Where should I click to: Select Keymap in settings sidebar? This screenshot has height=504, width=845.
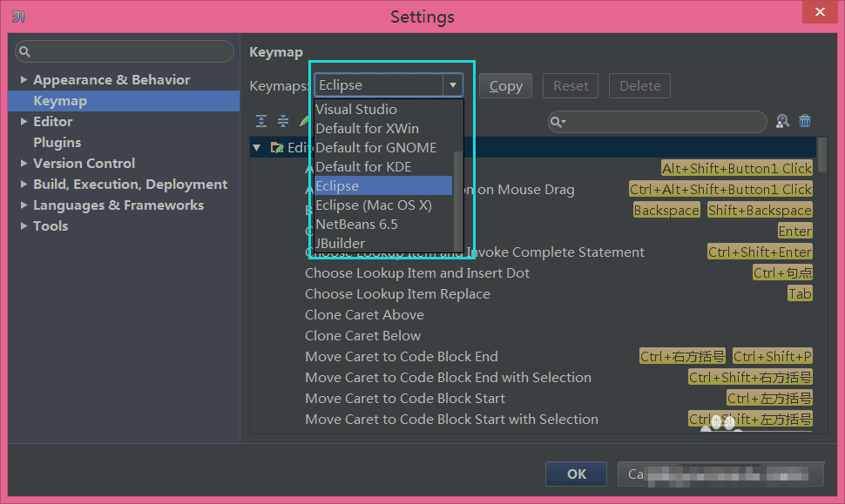coord(124,101)
